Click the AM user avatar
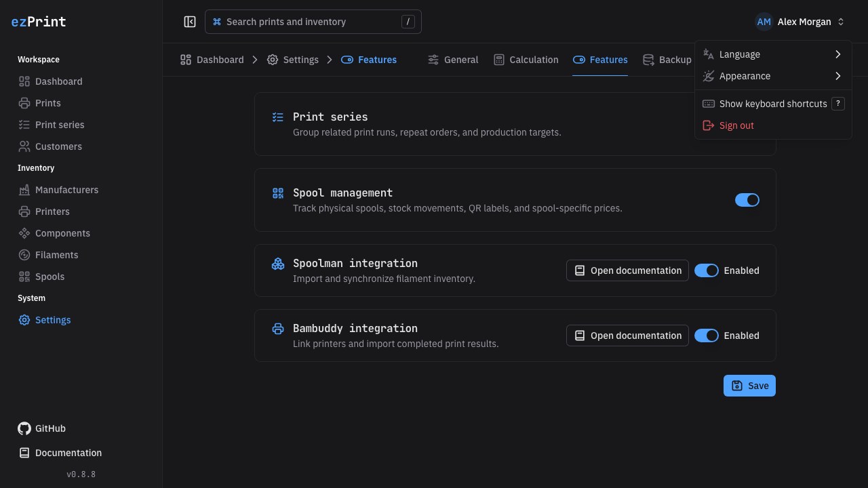This screenshot has height=488, width=868. [764, 22]
